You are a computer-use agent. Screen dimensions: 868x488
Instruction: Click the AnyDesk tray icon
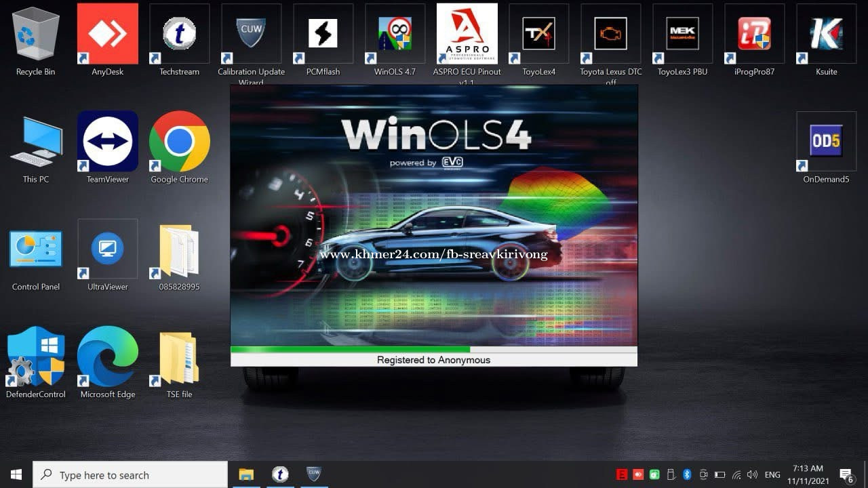[x=638, y=474]
